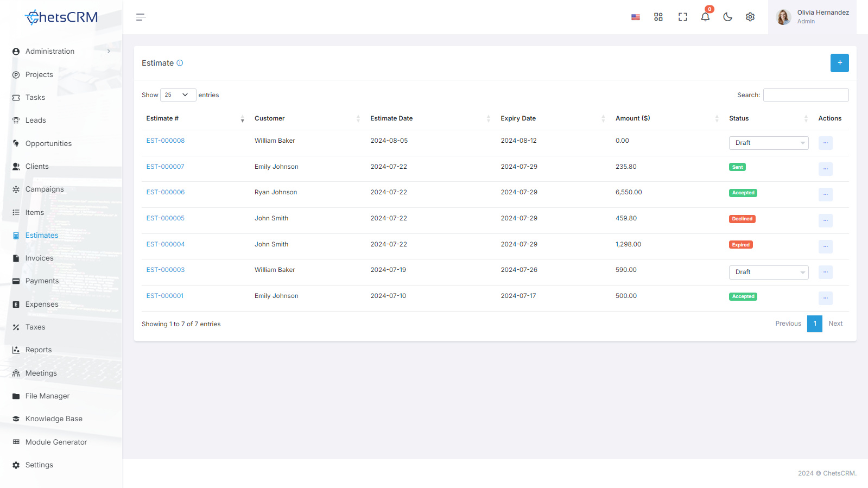
Task: Click the Declined status badge for EST-000005
Action: (x=742, y=219)
